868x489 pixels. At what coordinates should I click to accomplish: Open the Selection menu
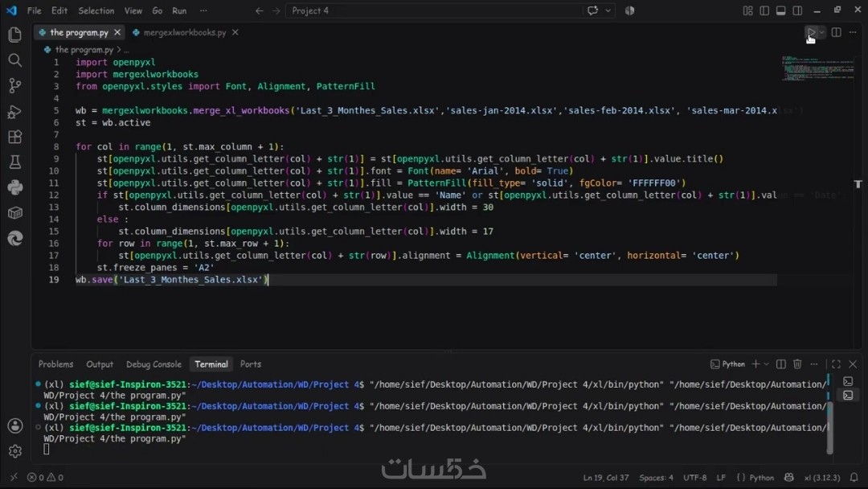[x=96, y=10]
